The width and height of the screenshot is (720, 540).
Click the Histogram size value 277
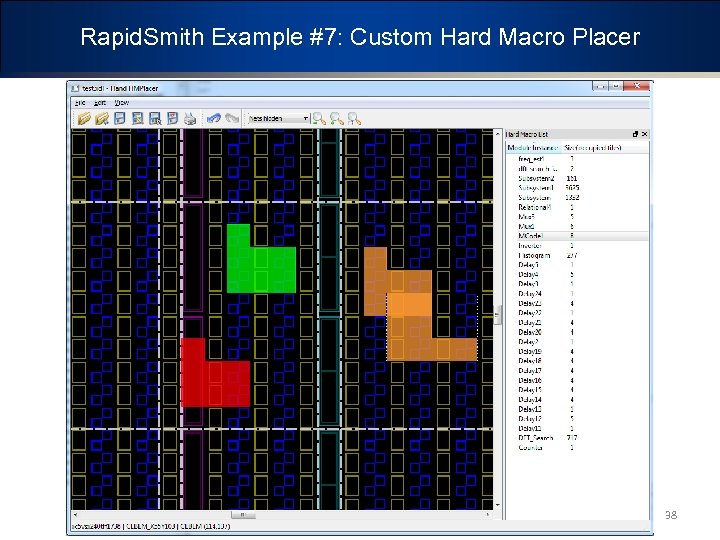tap(572, 255)
